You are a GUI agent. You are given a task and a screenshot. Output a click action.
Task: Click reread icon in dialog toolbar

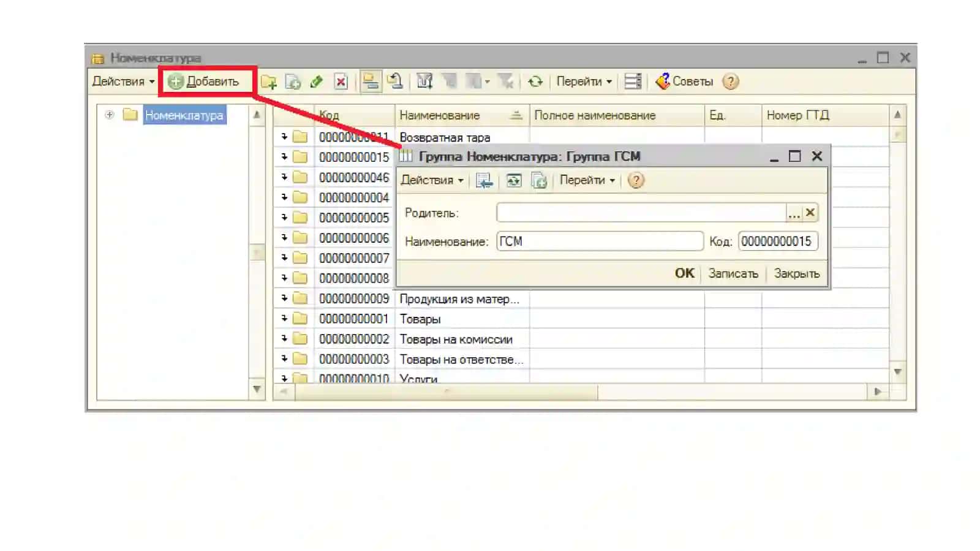[513, 180]
